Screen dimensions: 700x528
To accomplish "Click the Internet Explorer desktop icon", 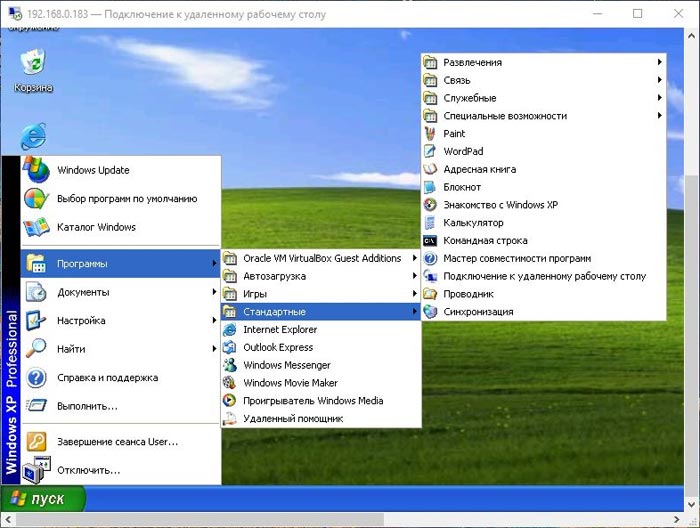I will pyautogui.click(x=33, y=136).
